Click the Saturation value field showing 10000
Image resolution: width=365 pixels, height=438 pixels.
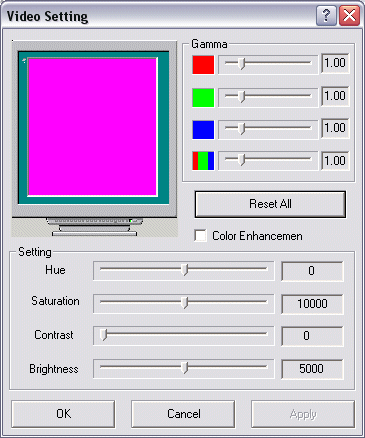click(312, 304)
